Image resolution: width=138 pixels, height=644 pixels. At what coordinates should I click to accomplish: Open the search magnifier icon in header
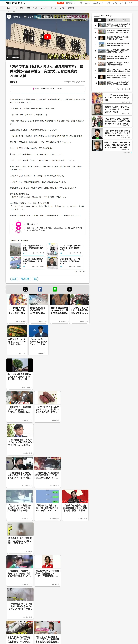tap(130, 3)
